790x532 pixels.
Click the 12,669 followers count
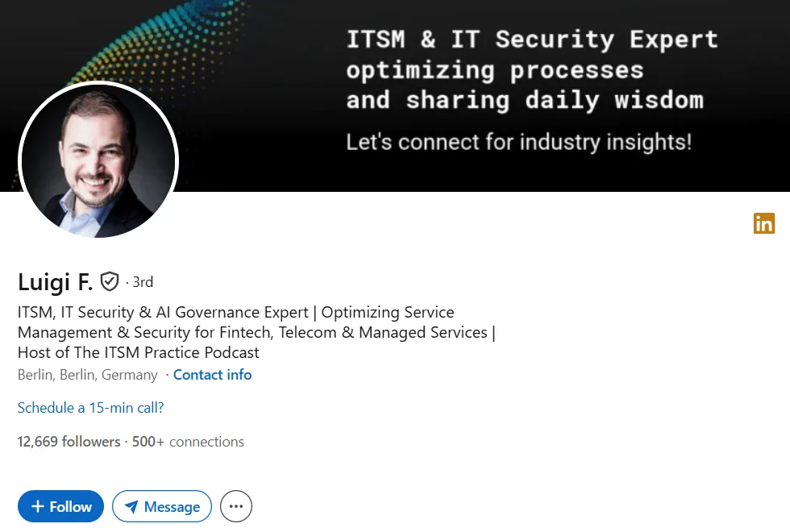tap(69, 442)
